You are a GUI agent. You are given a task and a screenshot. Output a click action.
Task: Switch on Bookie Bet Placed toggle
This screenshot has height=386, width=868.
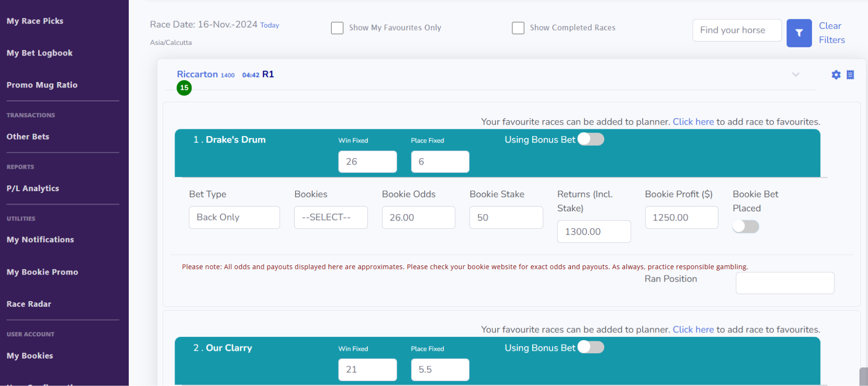click(746, 226)
